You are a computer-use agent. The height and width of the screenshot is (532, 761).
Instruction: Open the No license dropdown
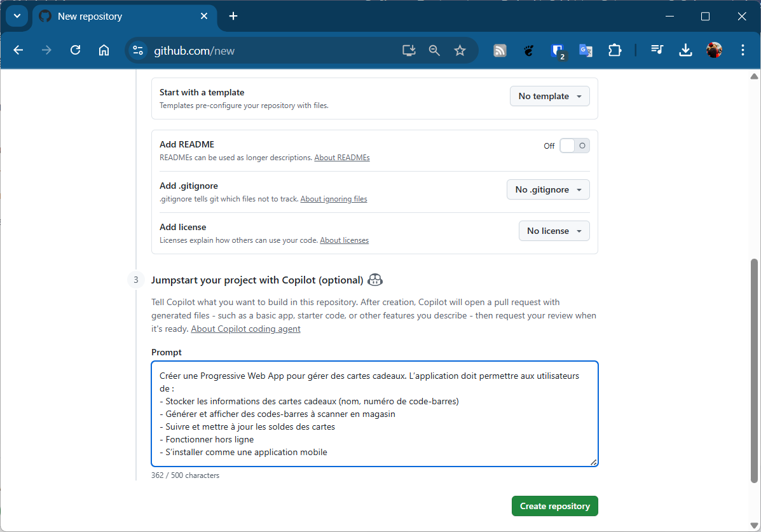pyautogui.click(x=554, y=231)
